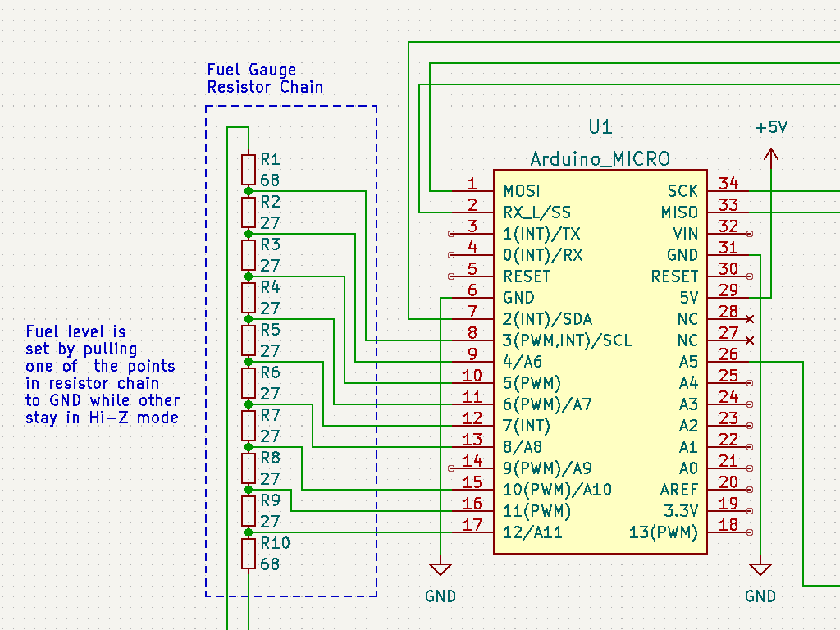Select the R1 resistor symbol body
Viewport: 840px width, 630px height.
248,170
